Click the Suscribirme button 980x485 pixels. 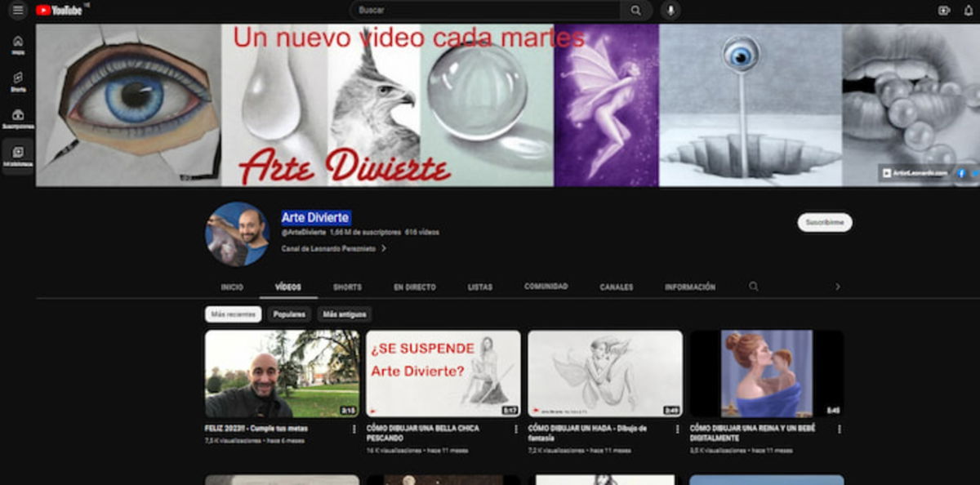[x=823, y=222]
